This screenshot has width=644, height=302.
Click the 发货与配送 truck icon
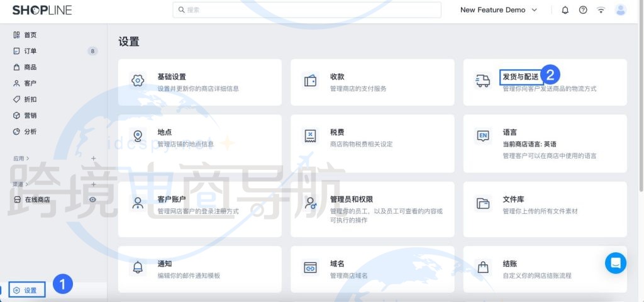483,81
